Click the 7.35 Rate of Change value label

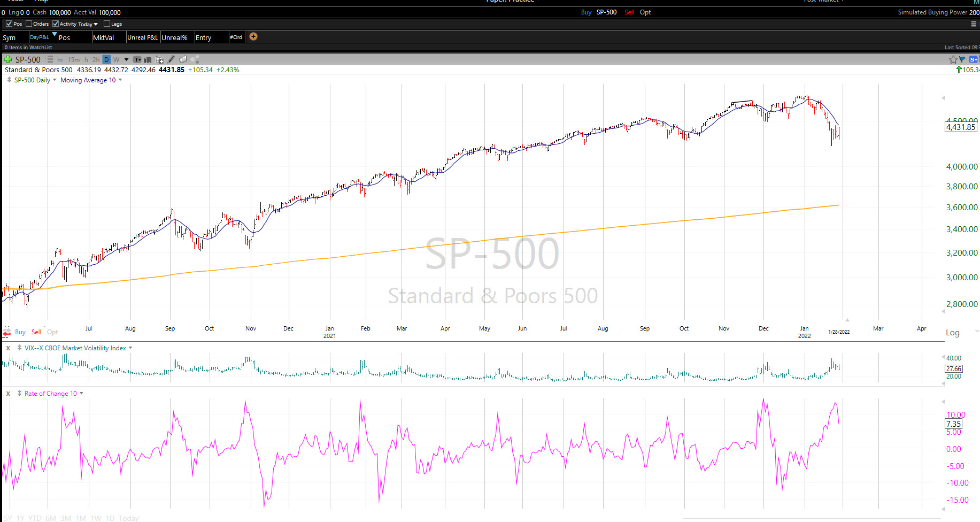point(954,424)
